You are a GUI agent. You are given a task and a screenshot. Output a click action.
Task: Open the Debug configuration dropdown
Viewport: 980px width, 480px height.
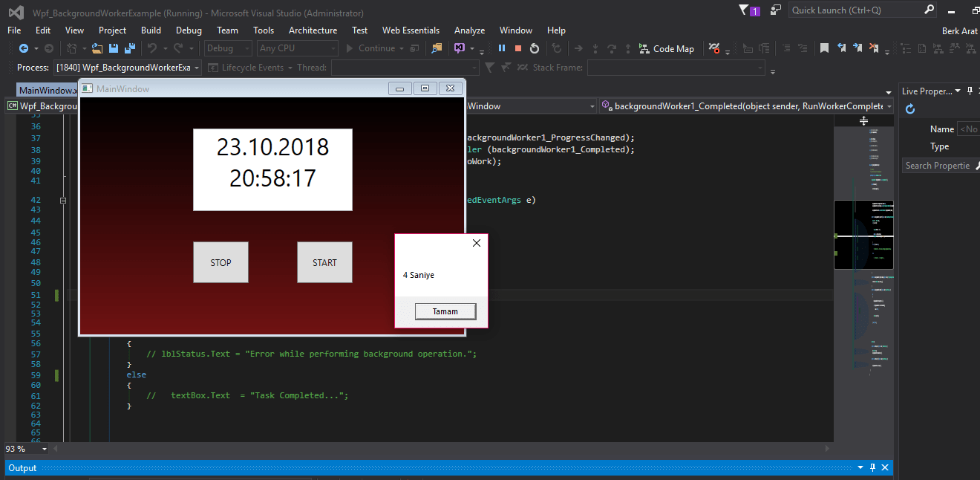click(229, 48)
